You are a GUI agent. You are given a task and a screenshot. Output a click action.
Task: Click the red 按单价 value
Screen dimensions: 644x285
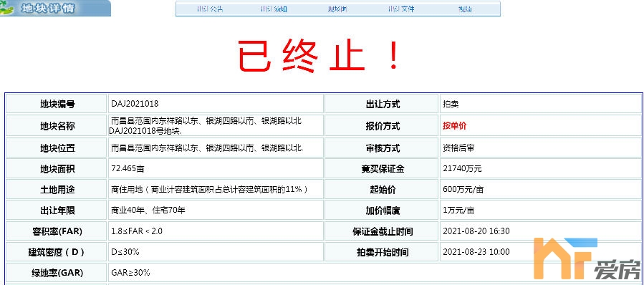click(x=455, y=126)
